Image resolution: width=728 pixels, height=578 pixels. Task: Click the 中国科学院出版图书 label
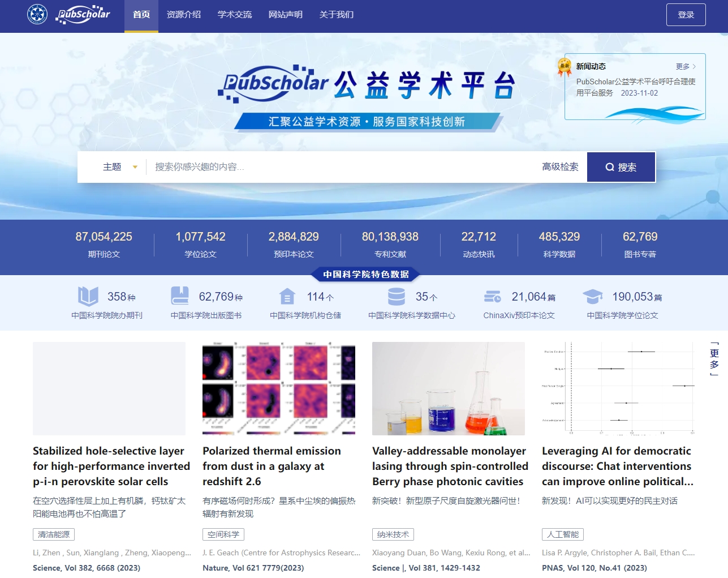pyautogui.click(x=206, y=315)
